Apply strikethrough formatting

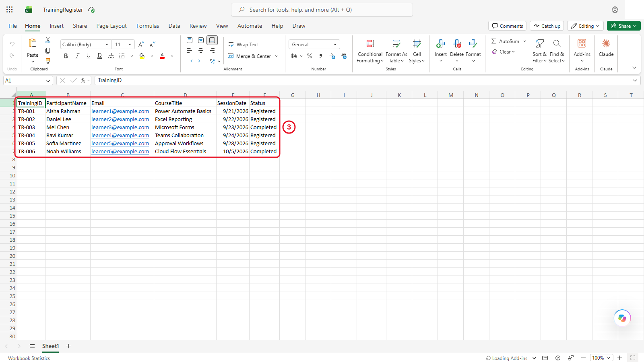[x=111, y=56]
